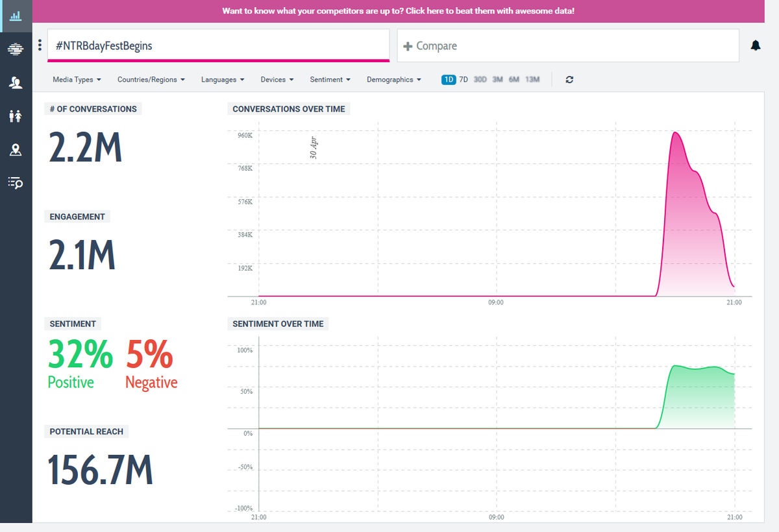Viewport: 779px width, 532px height.
Task: Click the 30 Apr date marker
Action: coord(314,148)
